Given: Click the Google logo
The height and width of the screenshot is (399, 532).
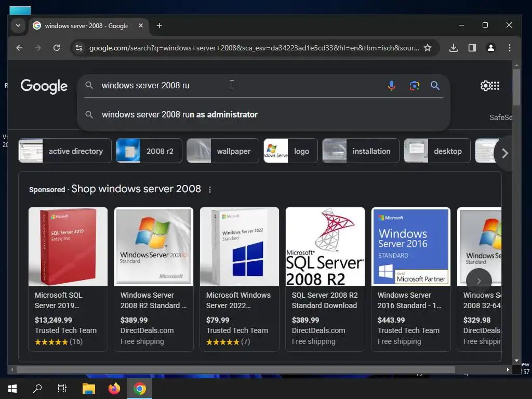Looking at the screenshot, I should coord(44,86).
